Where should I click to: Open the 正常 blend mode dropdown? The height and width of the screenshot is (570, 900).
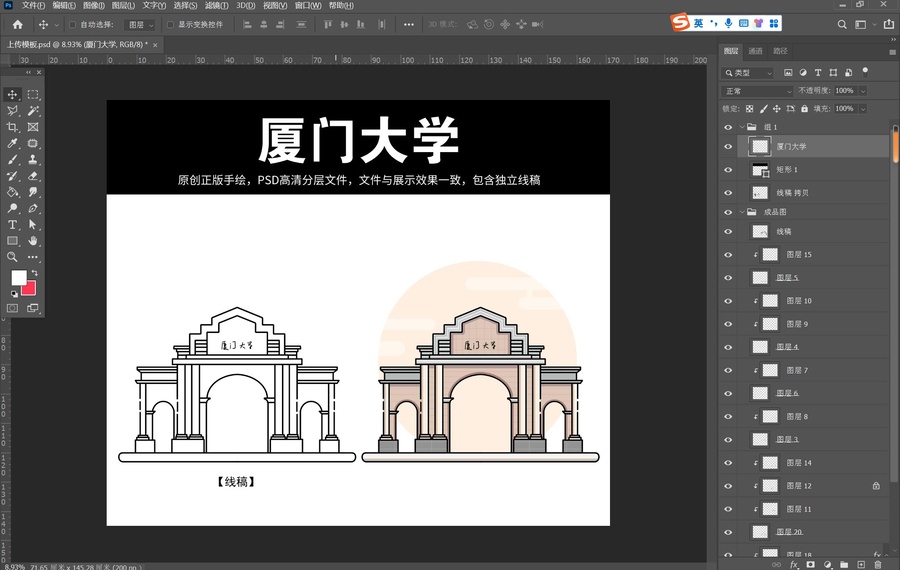757,91
